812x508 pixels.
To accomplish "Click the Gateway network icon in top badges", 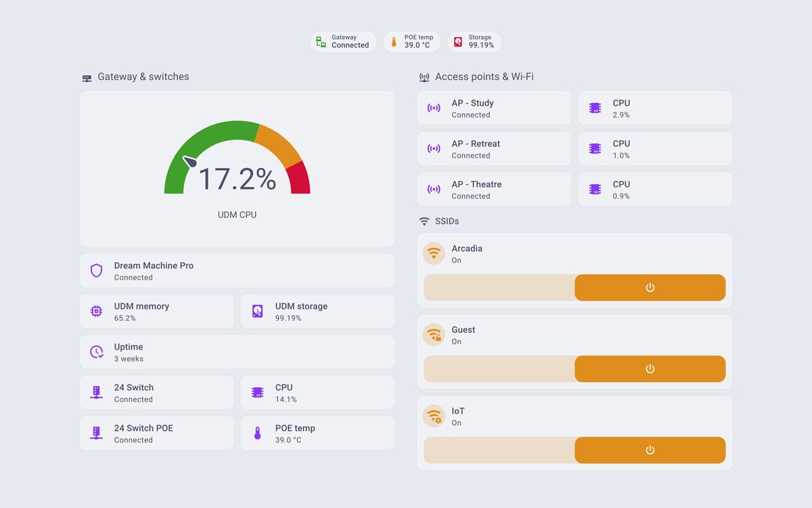I will click(x=321, y=42).
